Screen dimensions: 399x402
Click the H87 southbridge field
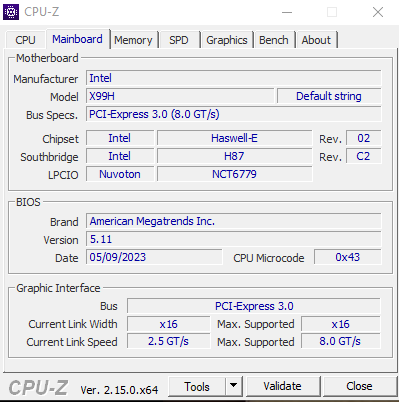point(234,156)
